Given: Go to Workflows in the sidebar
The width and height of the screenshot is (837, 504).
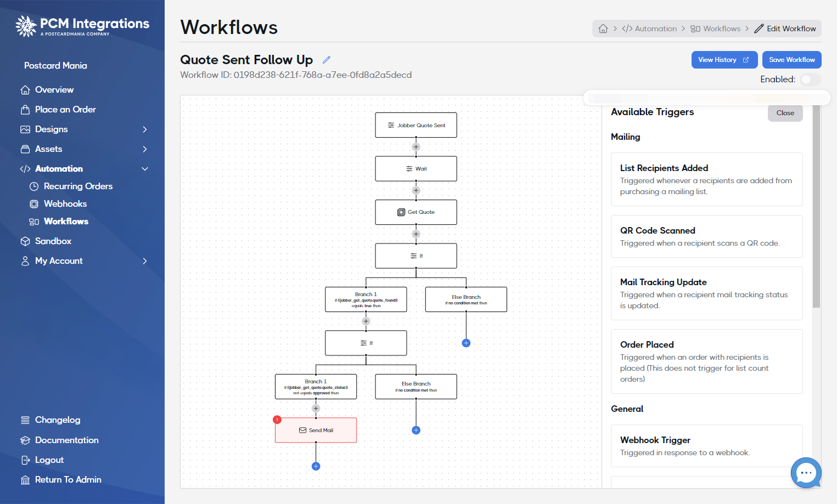Looking at the screenshot, I should [66, 221].
